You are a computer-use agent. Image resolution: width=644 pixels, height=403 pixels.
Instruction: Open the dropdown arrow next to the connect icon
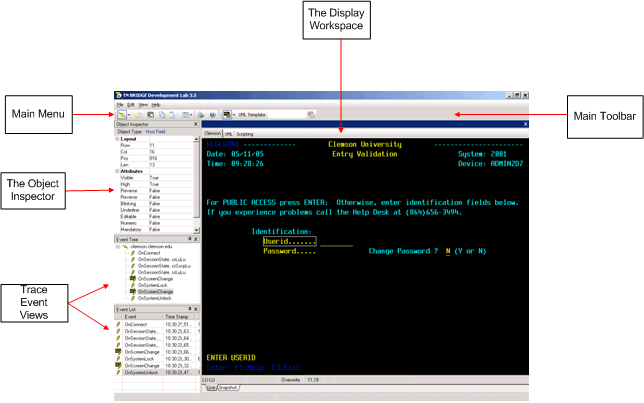[129, 115]
